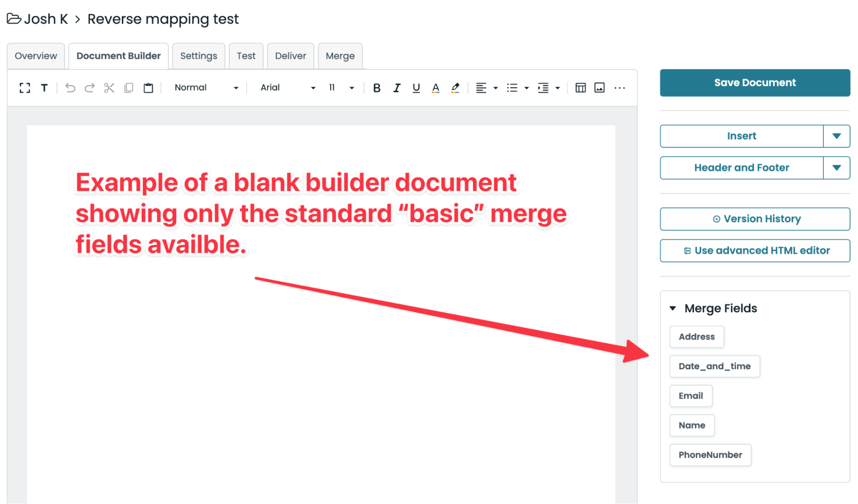The width and height of the screenshot is (858, 504).
Task: Insert the Date_and_time merge field
Action: click(x=714, y=366)
